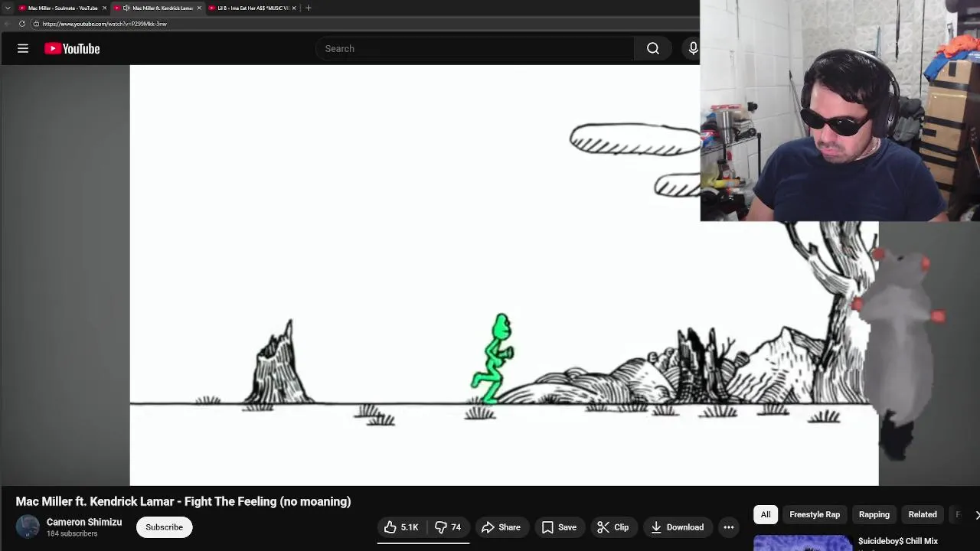Mute tab using the speaker icon

point(126,8)
